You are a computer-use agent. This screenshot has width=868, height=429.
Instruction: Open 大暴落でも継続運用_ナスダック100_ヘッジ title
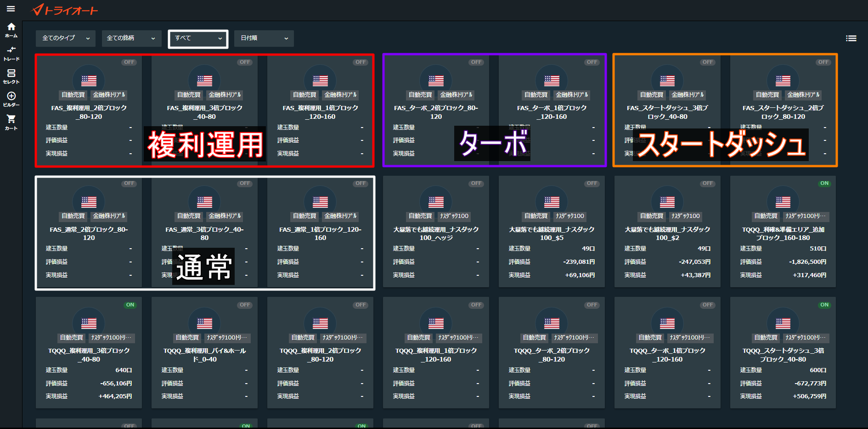[x=436, y=234]
